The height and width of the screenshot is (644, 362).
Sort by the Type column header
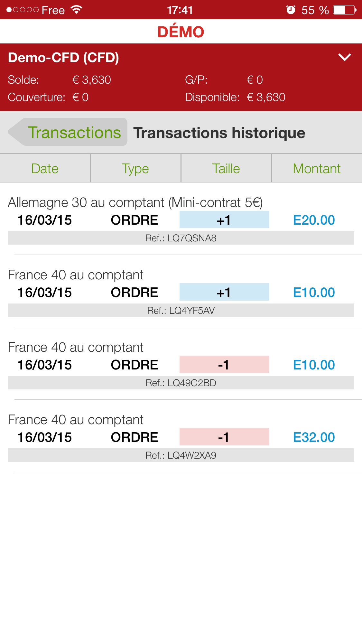click(x=135, y=169)
